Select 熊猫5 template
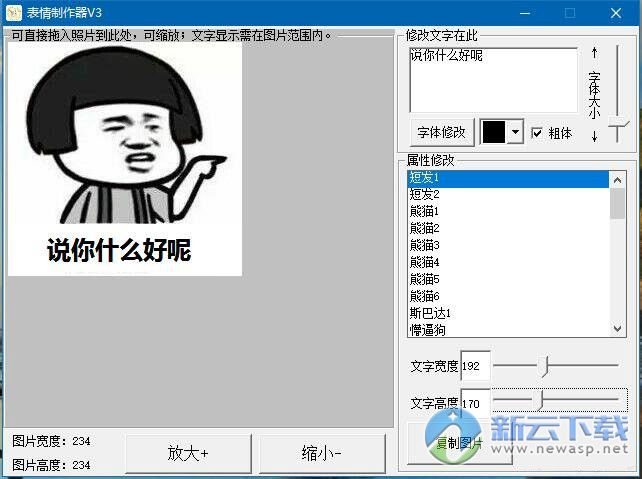Image resolution: width=642 pixels, height=479 pixels. pos(508,279)
